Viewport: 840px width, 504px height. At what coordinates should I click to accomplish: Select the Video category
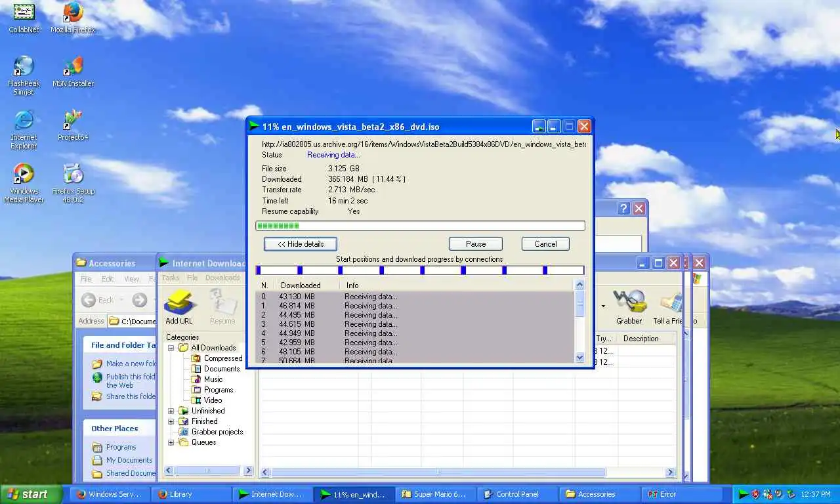(207, 400)
